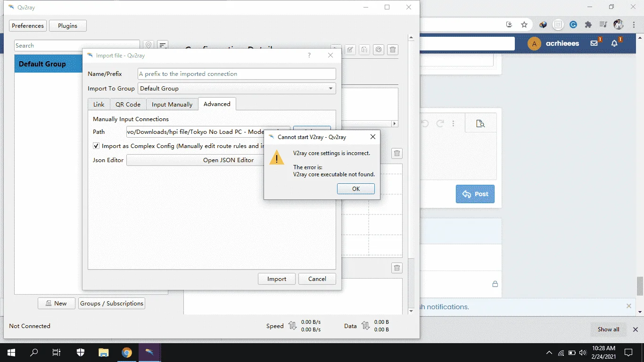Open Windows Task View
The height and width of the screenshot is (362, 644).
57,352
